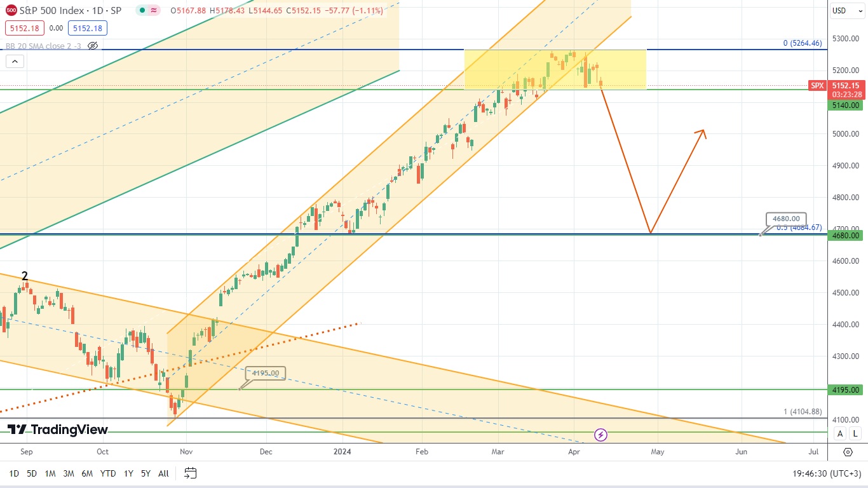868x488 pixels.
Task: Select the 5Y time range
Action: [x=146, y=473]
